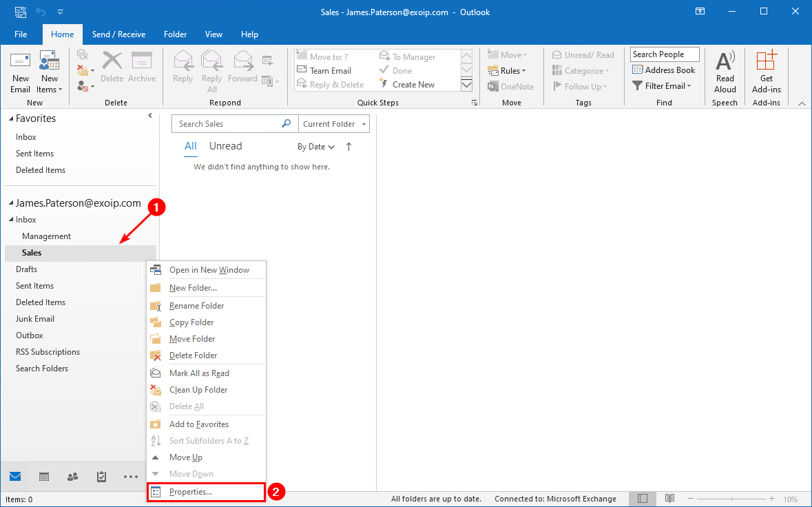Switch to the Calendar navigation icon
Image resolution: width=812 pixels, height=507 pixels.
tap(44, 476)
